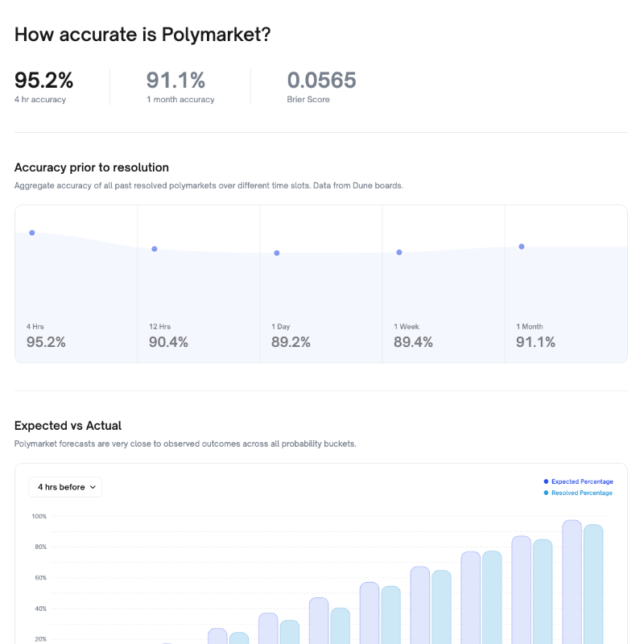Click the 'How accurate is Polymarket?' heading
Screen dimensions: 644x644
tap(142, 35)
